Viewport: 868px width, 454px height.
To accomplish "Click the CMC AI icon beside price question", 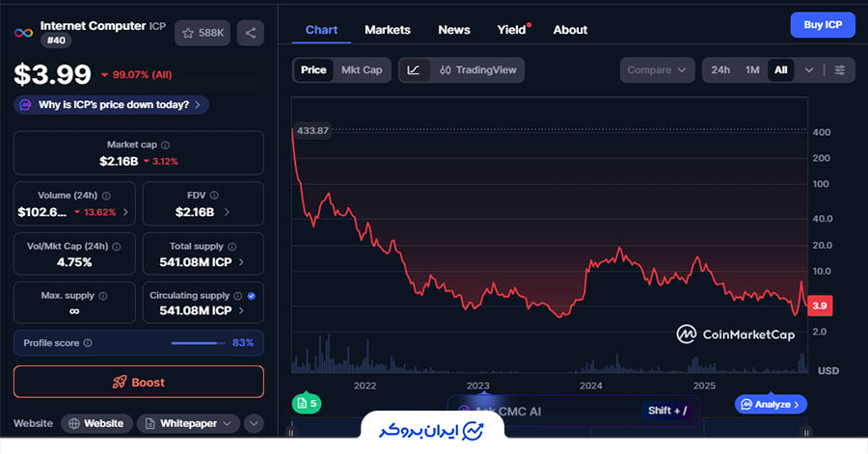I will point(25,104).
